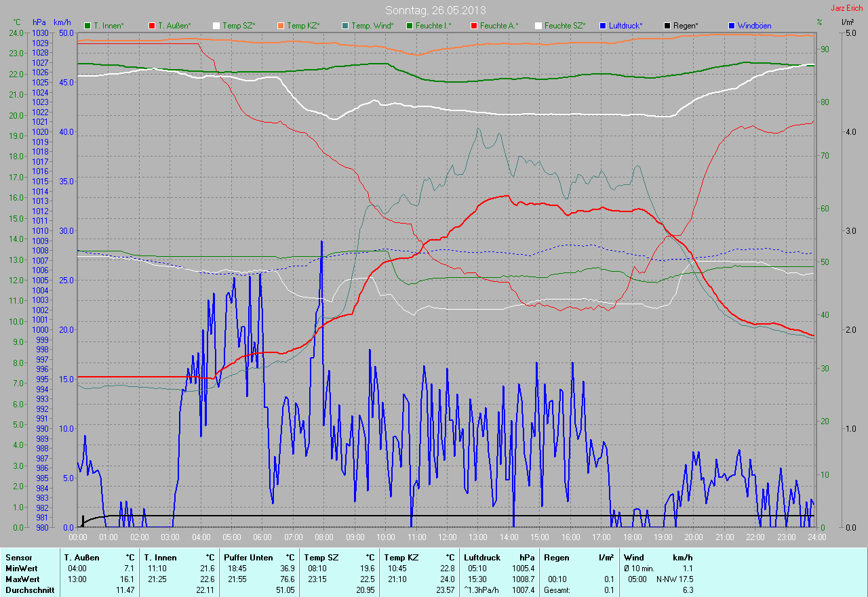The height and width of the screenshot is (597, 868).
Task: Click the blue Luftdruck legend square
Action: pyautogui.click(x=603, y=26)
